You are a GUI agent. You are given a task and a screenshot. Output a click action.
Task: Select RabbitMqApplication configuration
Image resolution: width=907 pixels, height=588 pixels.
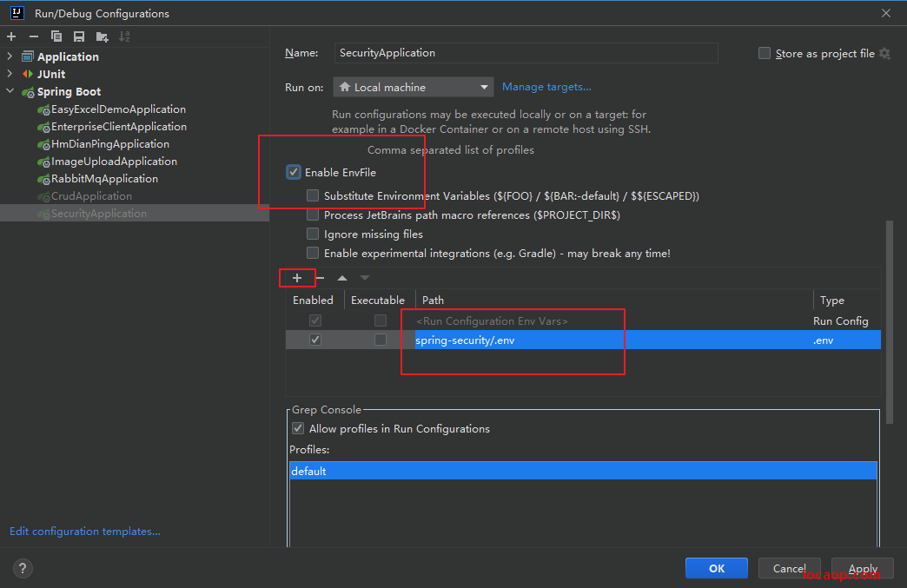(104, 178)
